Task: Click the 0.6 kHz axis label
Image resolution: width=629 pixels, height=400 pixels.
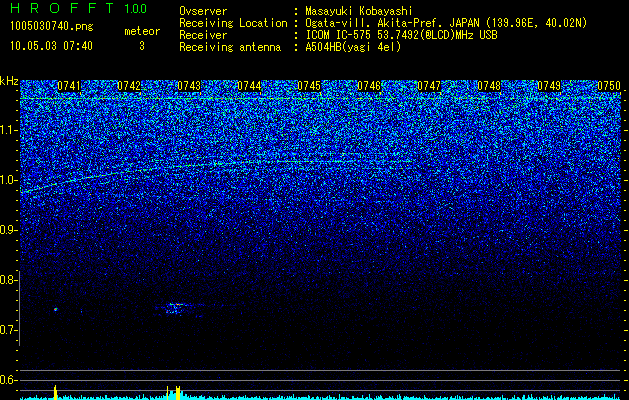Action: pyautogui.click(x=8, y=380)
